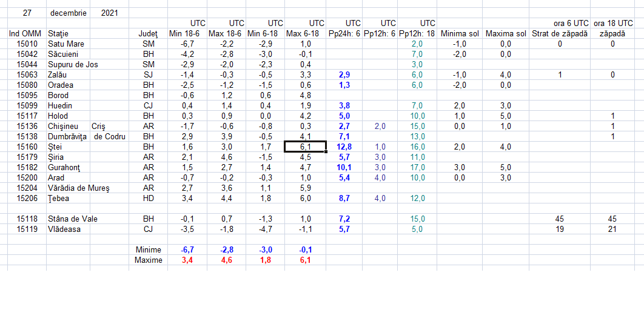Image resolution: width=644 pixels, height=327 pixels.
Task: Click the 17,0 Pp12h value
Action: coord(417,167)
